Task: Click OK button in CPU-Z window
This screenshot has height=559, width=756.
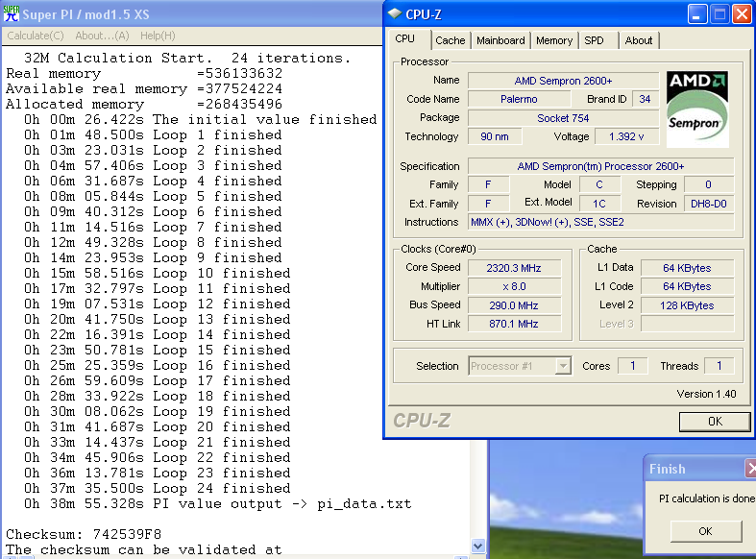Action: (x=715, y=422)
